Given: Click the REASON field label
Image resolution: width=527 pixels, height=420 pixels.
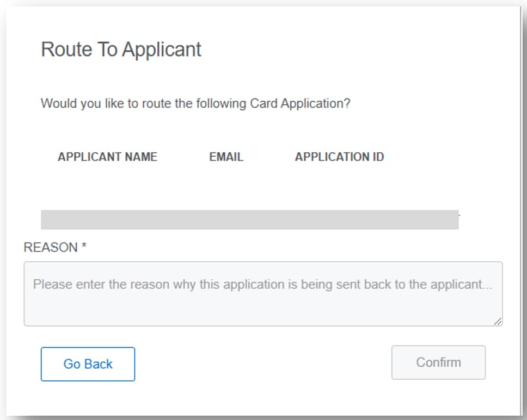Looking at the screenshot, I should coord(51,248).
